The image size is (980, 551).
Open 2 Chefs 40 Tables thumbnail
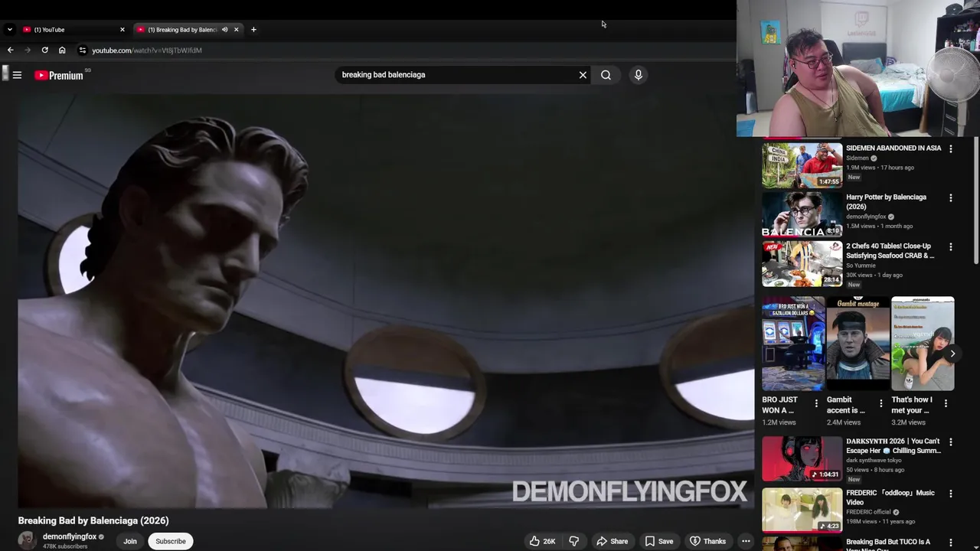(x=802, y=263)
